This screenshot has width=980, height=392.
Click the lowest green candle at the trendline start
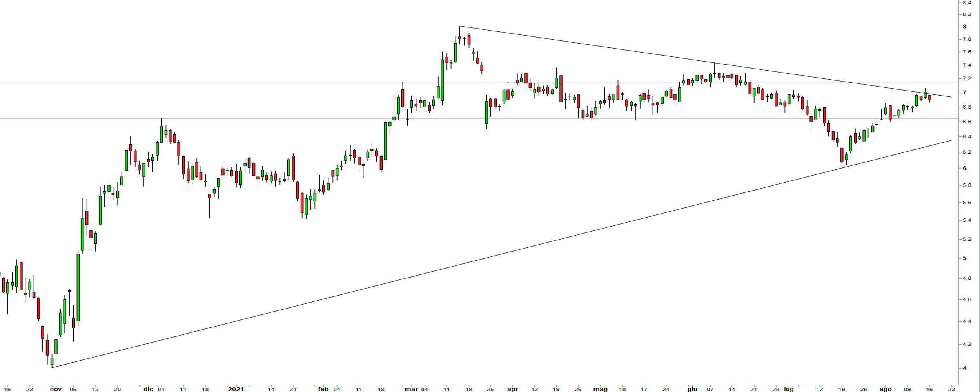pyautogui.click(x=52, y=361)
